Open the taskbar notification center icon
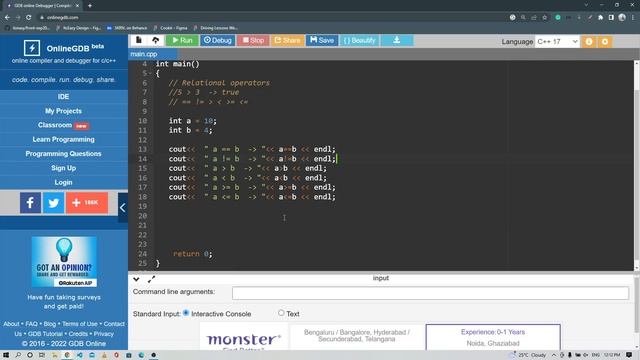640x360 pixels. click(629, 355)
